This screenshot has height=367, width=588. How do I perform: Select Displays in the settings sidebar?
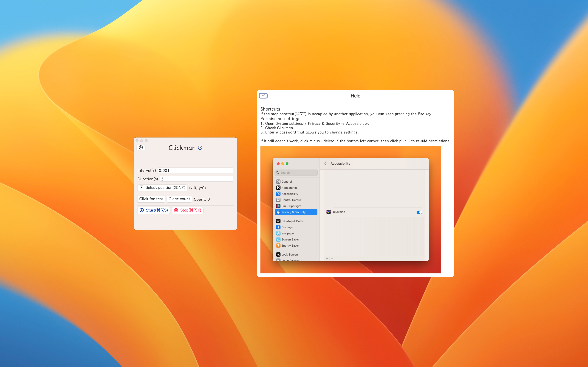[x=287, y=227]
